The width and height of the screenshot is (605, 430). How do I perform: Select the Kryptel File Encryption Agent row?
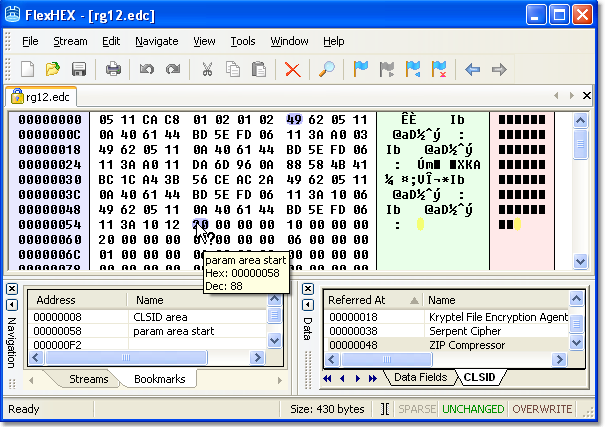447,317
